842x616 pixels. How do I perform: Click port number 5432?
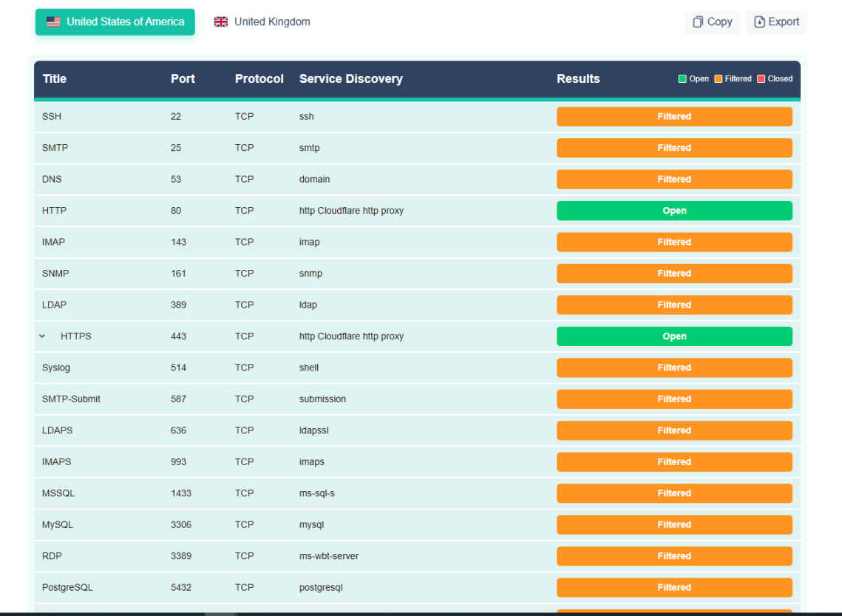pyautogui.click(x=181, y=588)
